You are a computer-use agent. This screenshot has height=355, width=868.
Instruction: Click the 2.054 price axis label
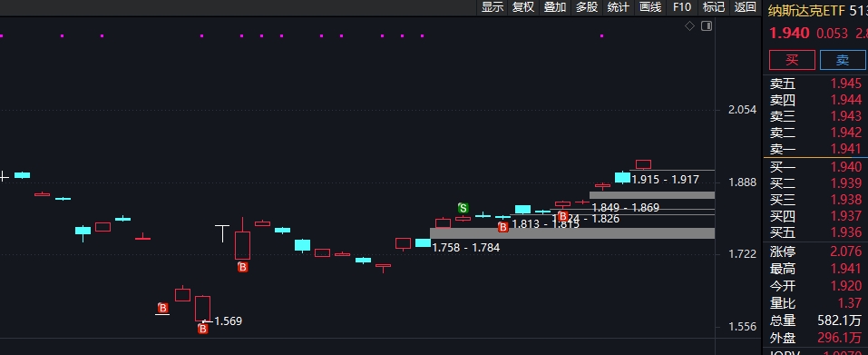pos(742,110)
